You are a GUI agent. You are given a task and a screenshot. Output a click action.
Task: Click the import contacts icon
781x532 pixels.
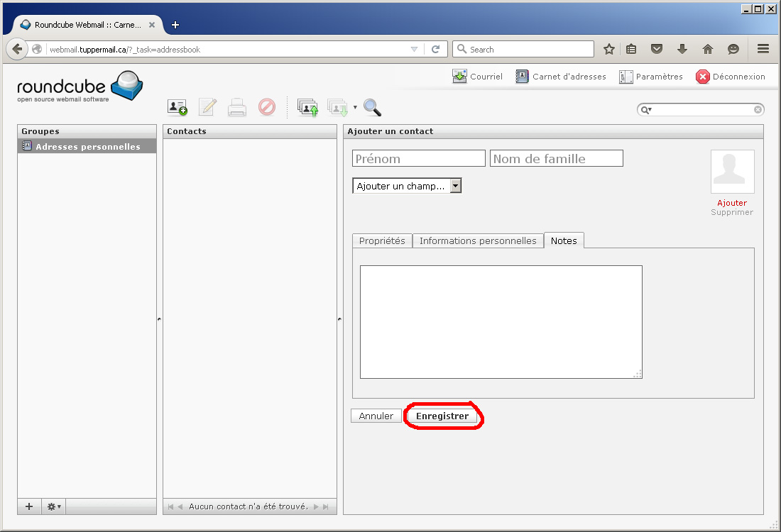tap(307, 107)
